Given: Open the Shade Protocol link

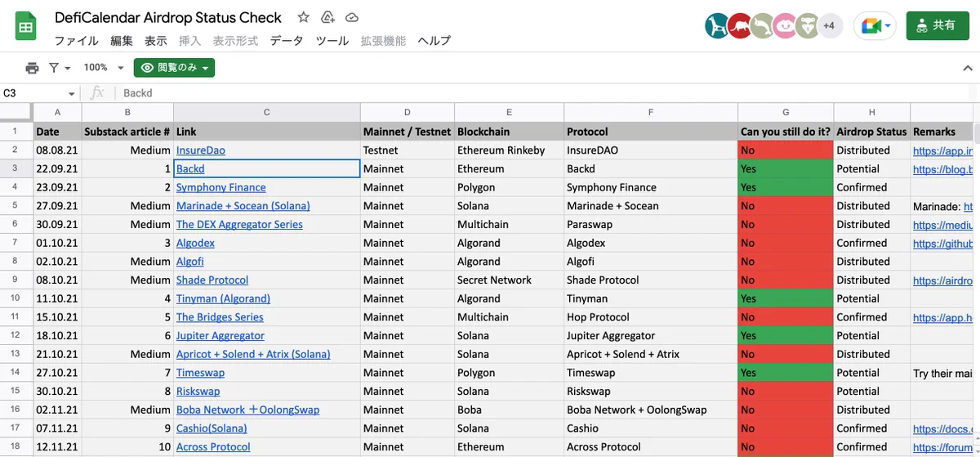Looking at the screenshot, I should (212, 280).
